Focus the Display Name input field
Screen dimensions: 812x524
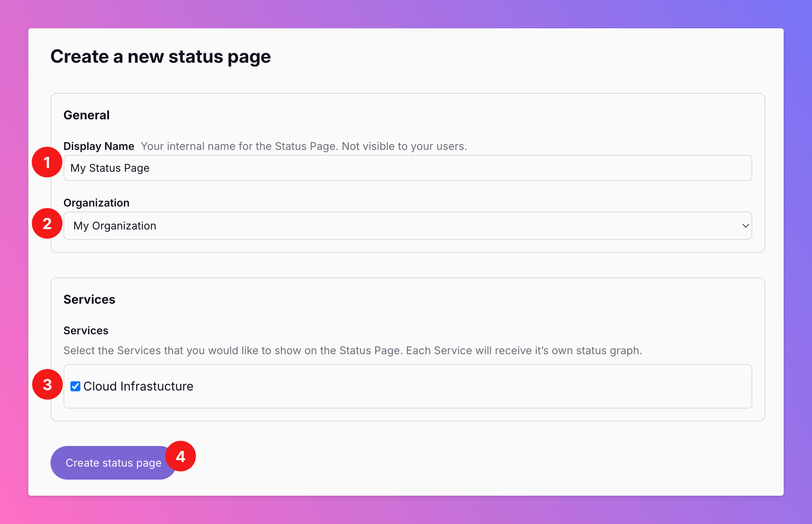click(x=407, y=168)
